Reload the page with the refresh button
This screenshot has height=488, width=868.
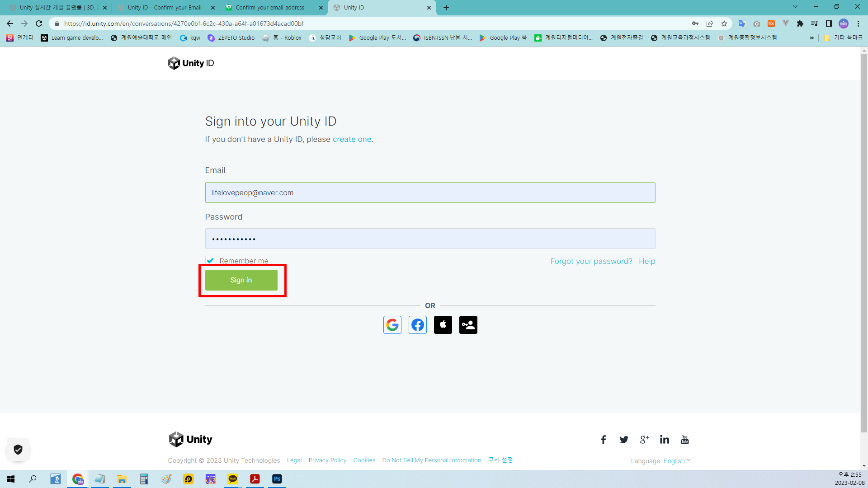[39, 23]
